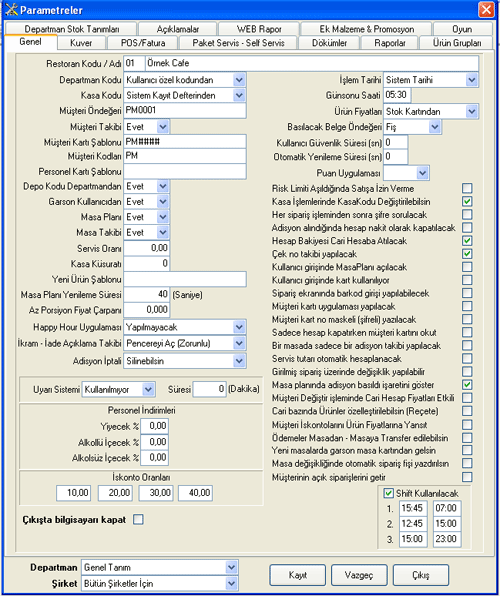Click the Müşteri Öndeğeri field
500x596 pixels.
185,111
